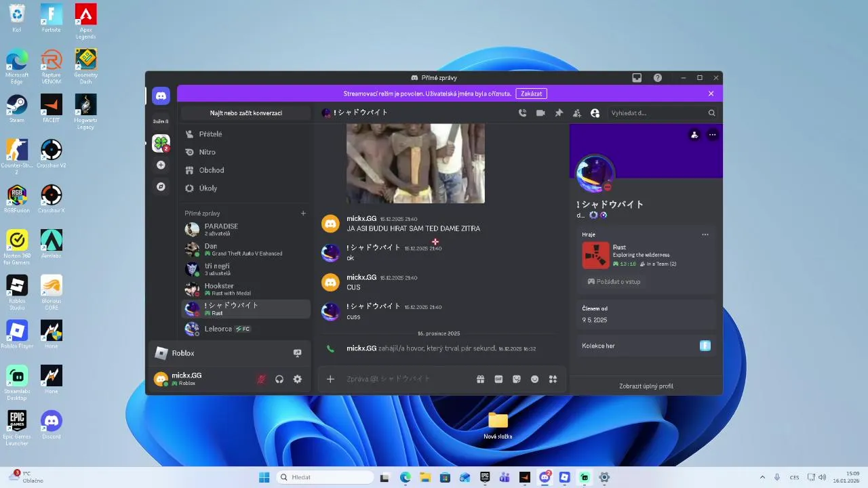Stream Roblox with the screen share icon
Image resolution: width=868 pixels, height=488 pixels.
[x=297, y=353]
